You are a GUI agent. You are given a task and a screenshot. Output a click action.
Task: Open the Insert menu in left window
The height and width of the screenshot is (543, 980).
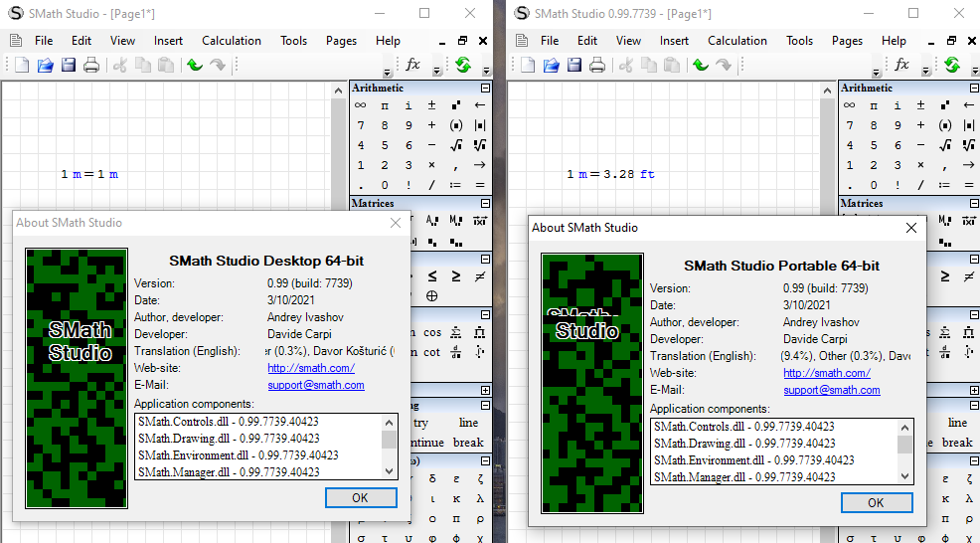(x=168, y=41)
